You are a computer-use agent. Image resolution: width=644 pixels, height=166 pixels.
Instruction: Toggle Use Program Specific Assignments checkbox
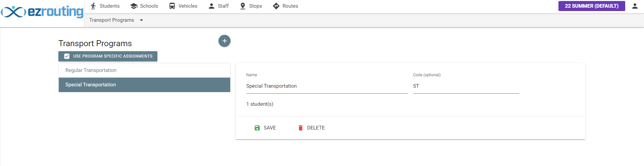click(67, 56)
